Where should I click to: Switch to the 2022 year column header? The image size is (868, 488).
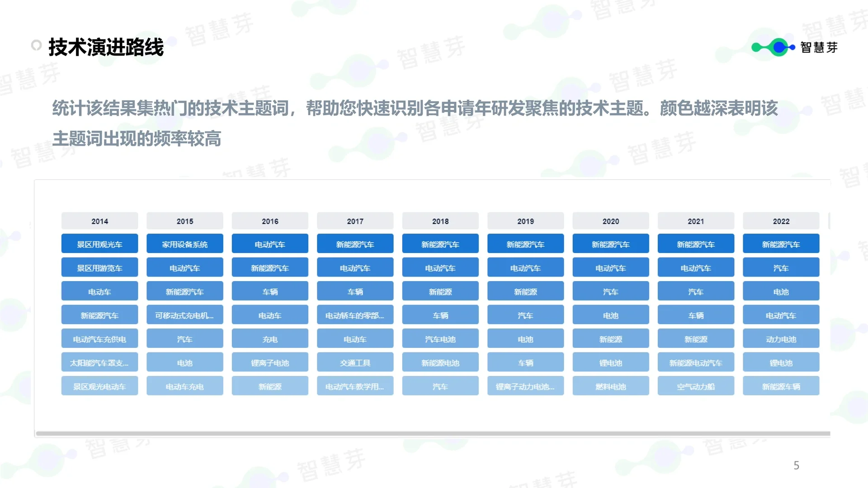tap(781, 221)
